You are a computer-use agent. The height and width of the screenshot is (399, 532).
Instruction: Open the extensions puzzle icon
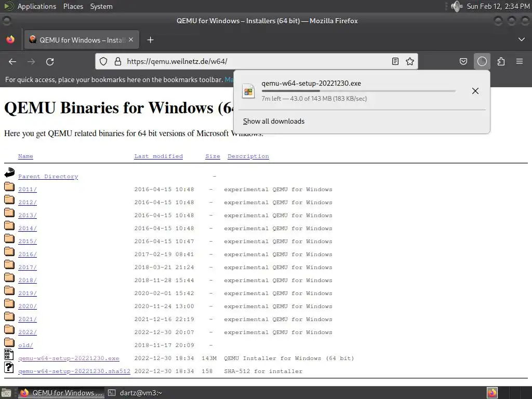click(501, 61)
